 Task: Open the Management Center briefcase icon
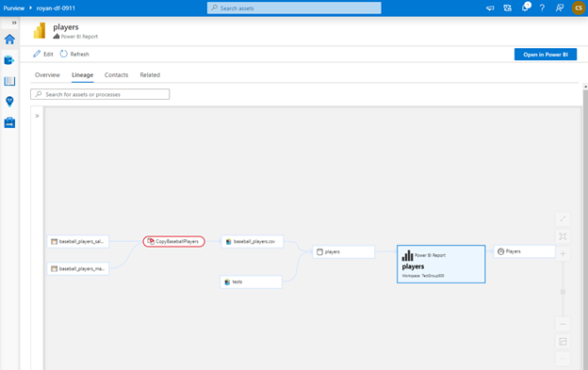(9, 122)
